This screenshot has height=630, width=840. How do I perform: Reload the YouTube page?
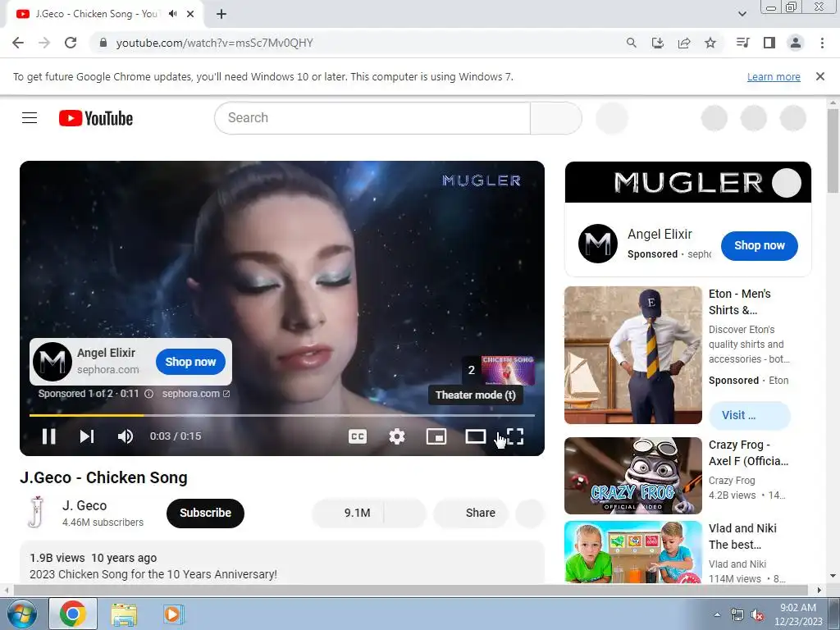pos(71,43)
